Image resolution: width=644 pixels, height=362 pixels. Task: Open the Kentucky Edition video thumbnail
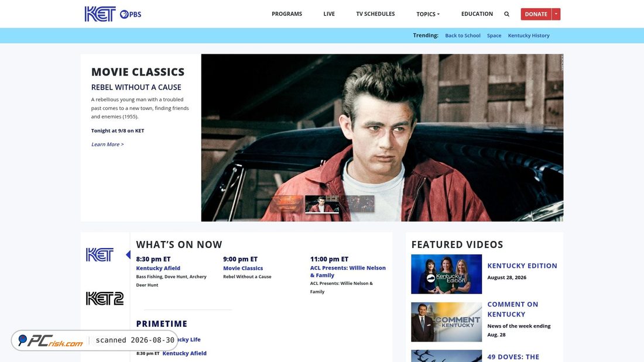[x=447, y=274]
